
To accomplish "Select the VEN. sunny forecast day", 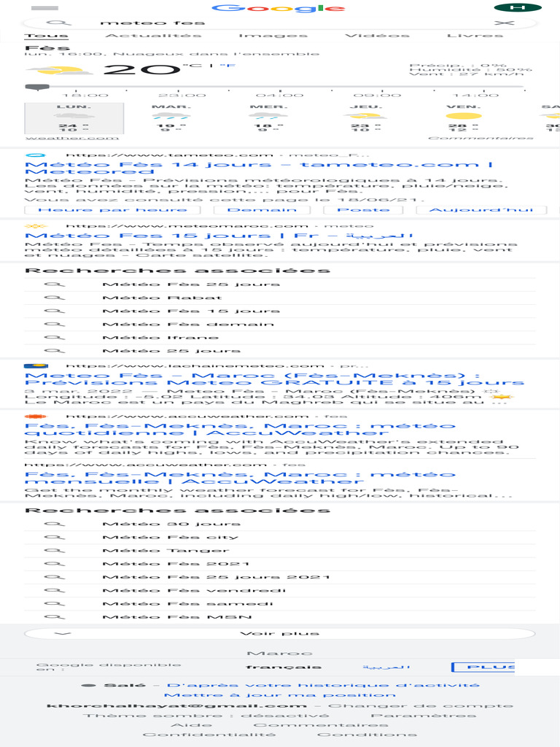I will coord(463,118).
